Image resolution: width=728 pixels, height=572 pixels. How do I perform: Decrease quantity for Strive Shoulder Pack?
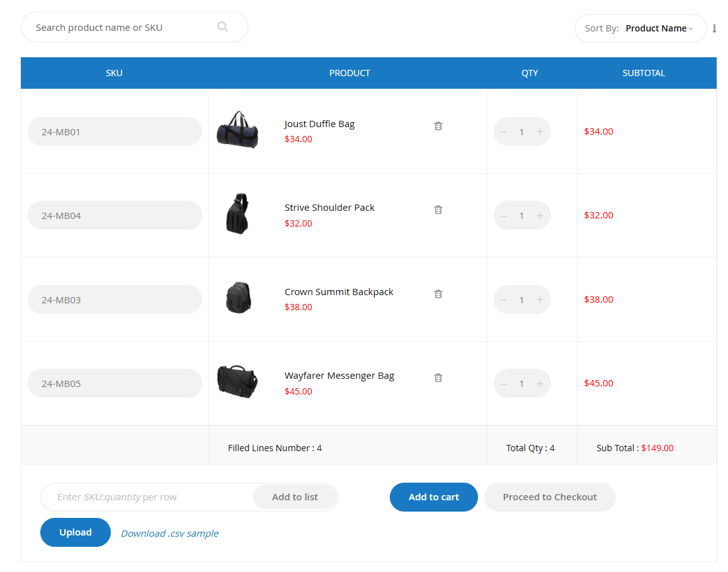pos(504,216)
